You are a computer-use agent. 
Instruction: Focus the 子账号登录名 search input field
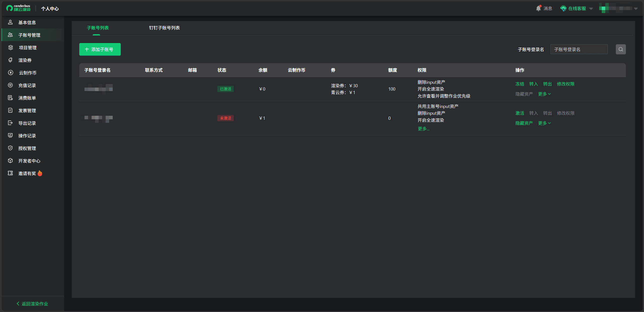tap(579, 49)
